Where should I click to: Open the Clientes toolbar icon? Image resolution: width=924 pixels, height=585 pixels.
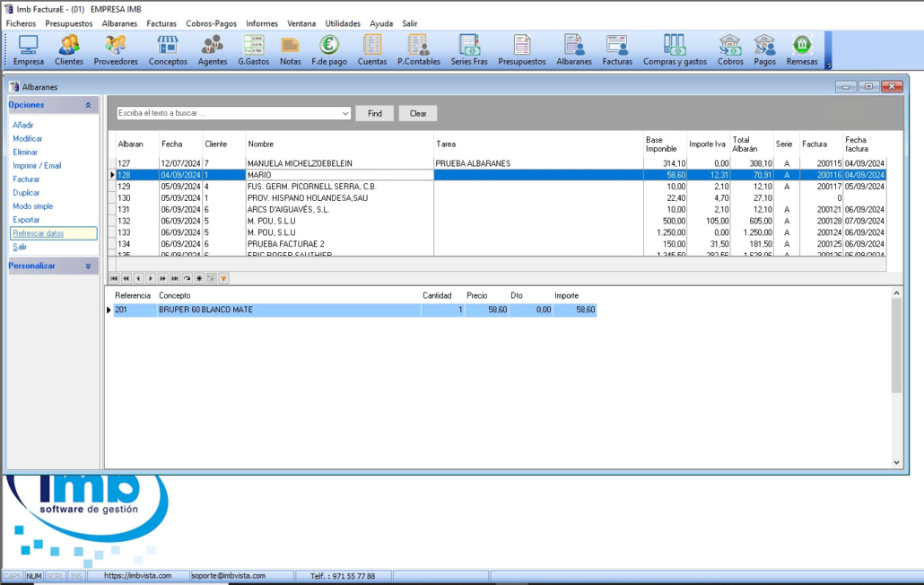click(69, 50)
